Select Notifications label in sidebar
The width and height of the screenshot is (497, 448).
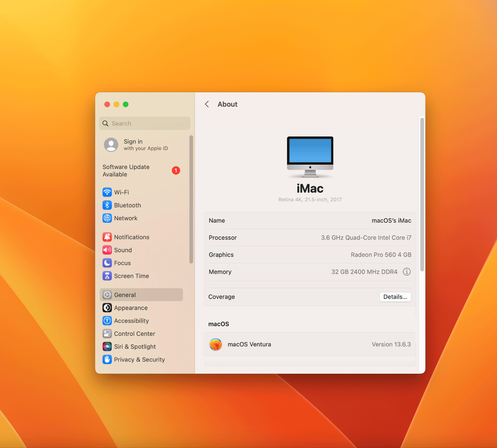132,237
